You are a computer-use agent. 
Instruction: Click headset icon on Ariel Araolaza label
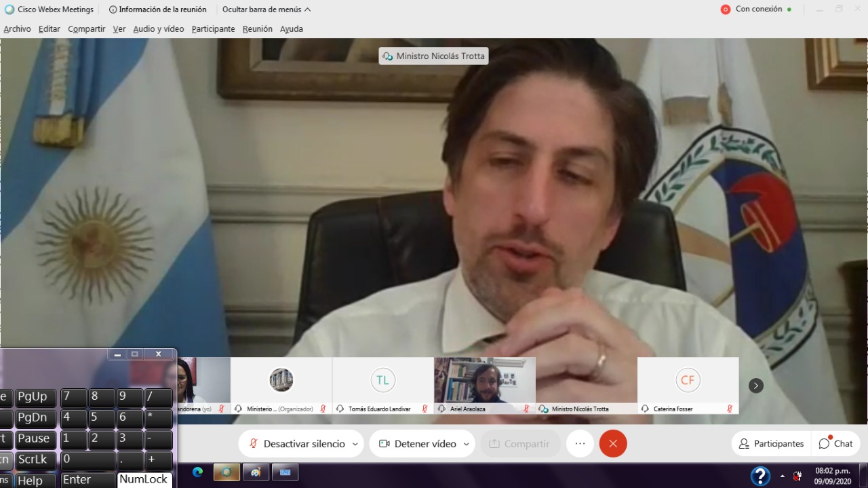coord(441,409)
